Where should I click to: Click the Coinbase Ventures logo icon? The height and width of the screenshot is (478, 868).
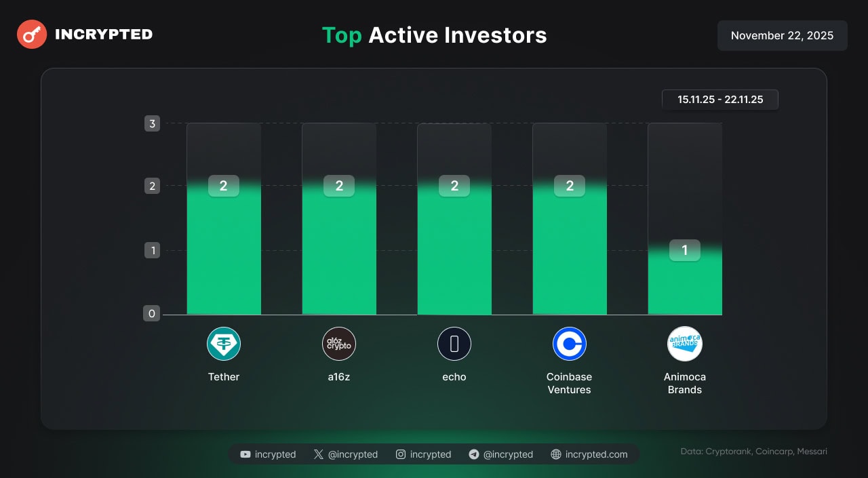coord(570,344)
